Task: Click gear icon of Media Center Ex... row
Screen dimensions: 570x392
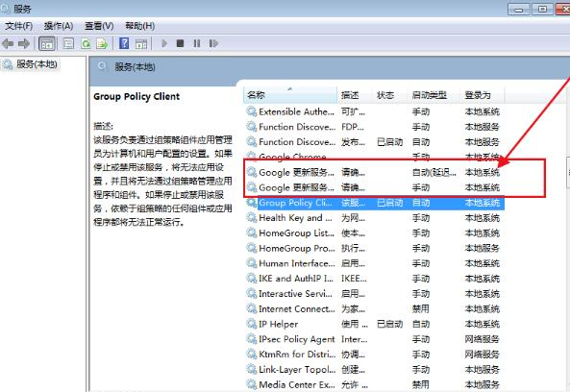Action: click(x=251, y=384)
